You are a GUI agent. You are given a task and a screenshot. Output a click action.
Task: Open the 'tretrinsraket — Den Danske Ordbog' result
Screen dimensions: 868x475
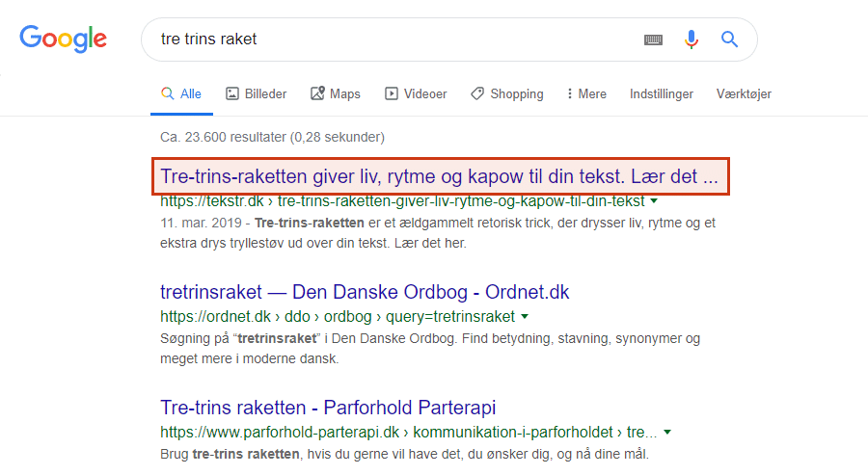(365, 292)
